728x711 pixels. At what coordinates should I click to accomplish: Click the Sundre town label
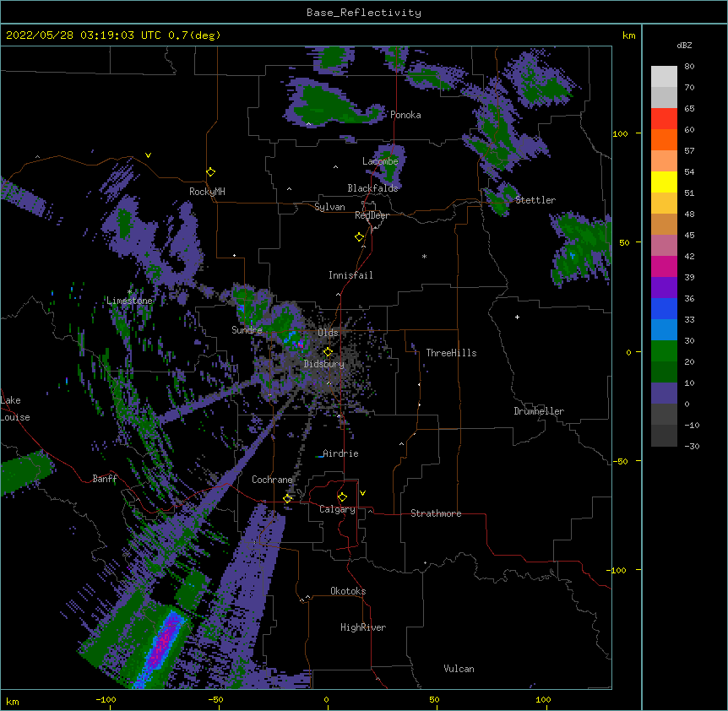[247, 330]
